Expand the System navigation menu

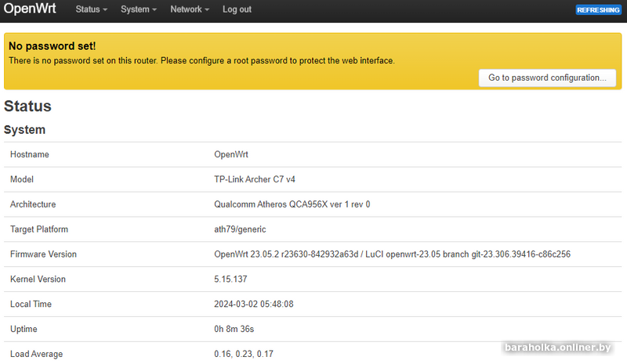point(139,9)
